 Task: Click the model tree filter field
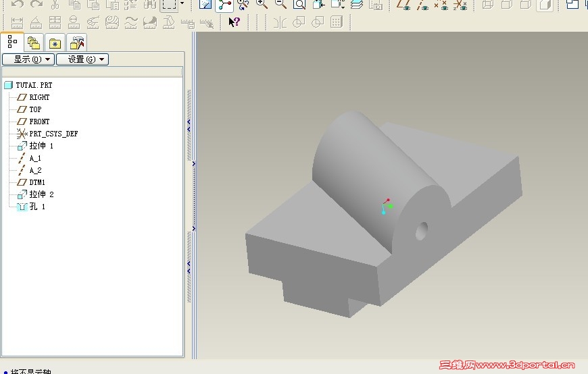pyautogui.click(x=92, y=72)
